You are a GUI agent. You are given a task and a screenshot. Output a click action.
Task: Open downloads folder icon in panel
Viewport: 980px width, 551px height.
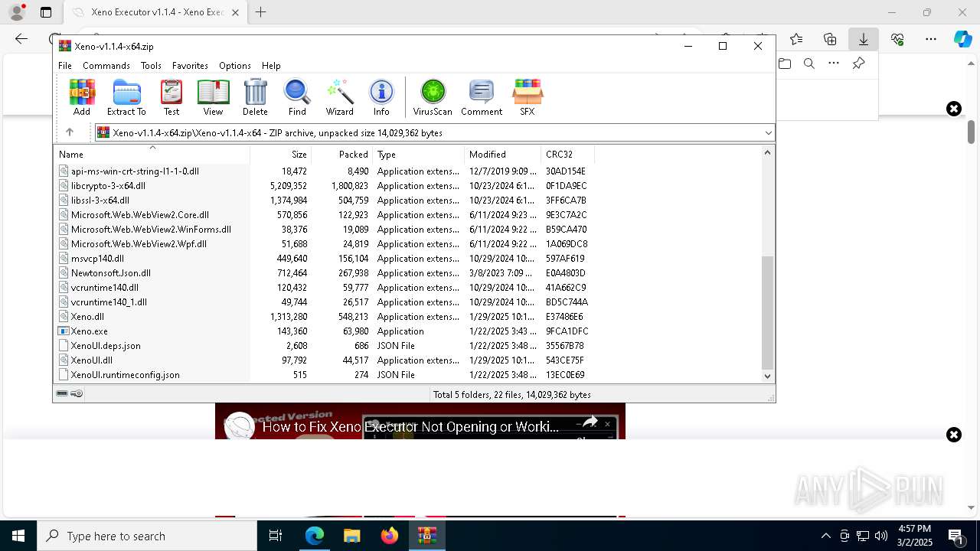coord(785,64)
